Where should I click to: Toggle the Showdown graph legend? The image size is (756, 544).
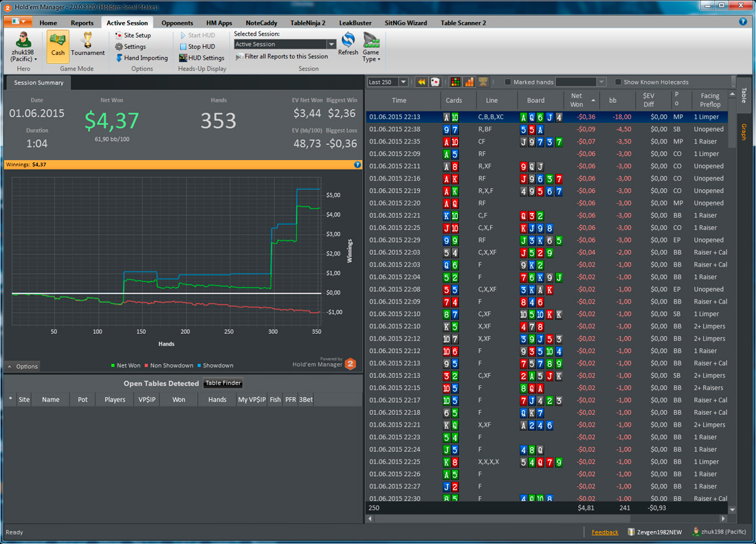click(215, 365)
